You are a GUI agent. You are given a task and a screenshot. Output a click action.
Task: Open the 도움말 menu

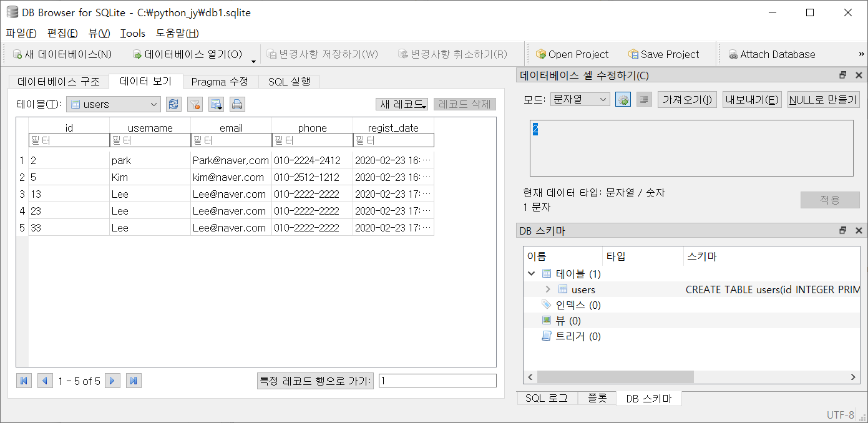pos(177,33)
